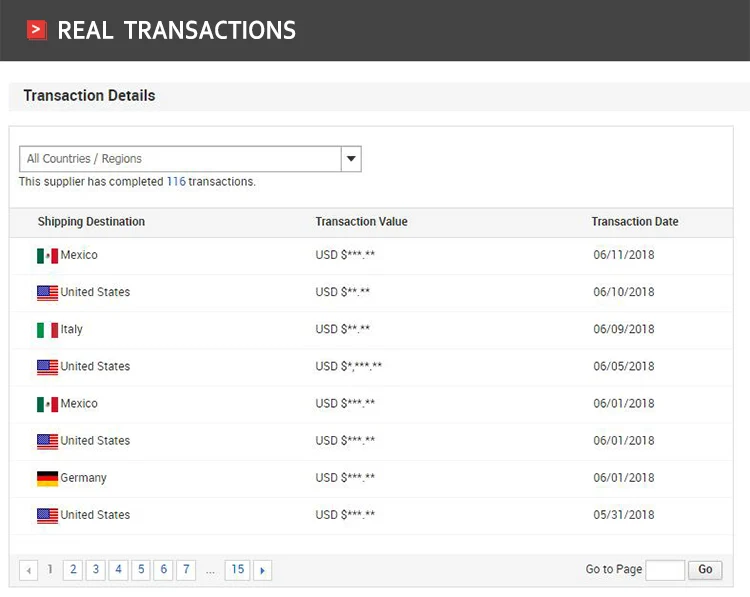Screen dimensions: 750x597
Task: Jump to page 15 of transactions
Action: click(237, 570)
